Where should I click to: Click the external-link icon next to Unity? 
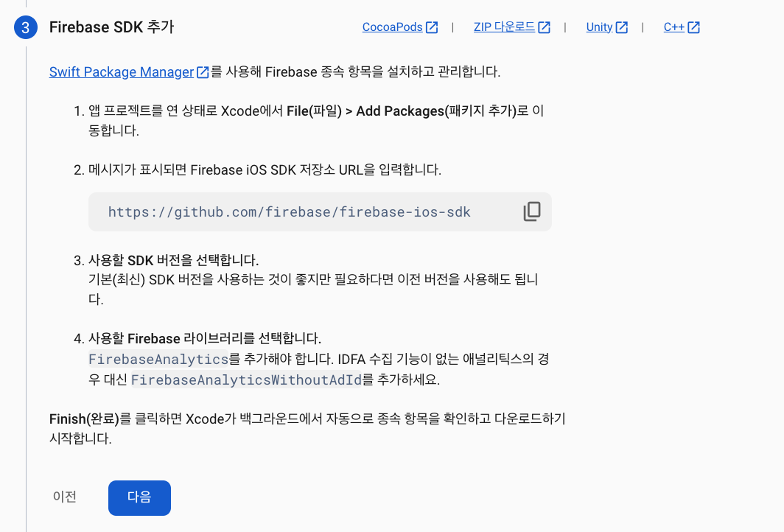tap(622, 27)
